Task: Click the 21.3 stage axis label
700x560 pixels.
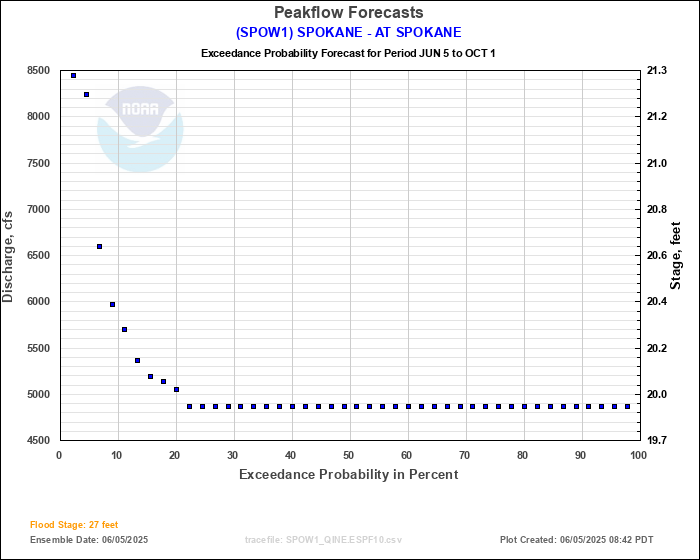Action: point(657,71)
